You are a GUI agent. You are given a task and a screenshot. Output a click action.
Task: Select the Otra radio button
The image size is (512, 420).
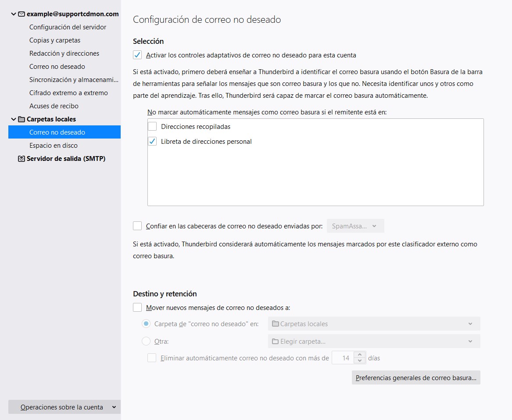coord(146,342)
